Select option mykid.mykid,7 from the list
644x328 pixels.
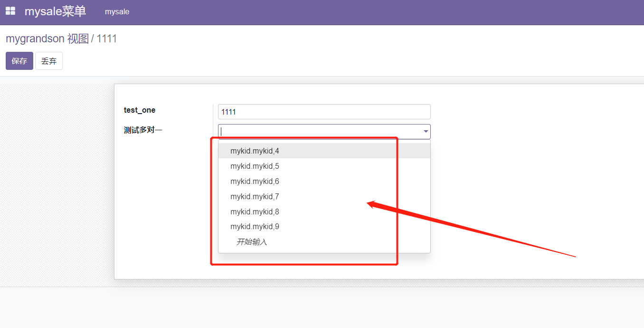pyautogui.click(x=255, y=196)
